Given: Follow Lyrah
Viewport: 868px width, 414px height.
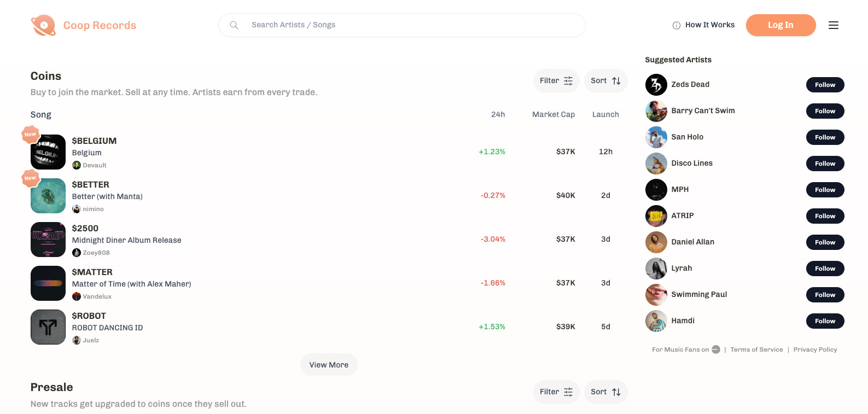Looking at the screenshot, I should coord(825,269).
